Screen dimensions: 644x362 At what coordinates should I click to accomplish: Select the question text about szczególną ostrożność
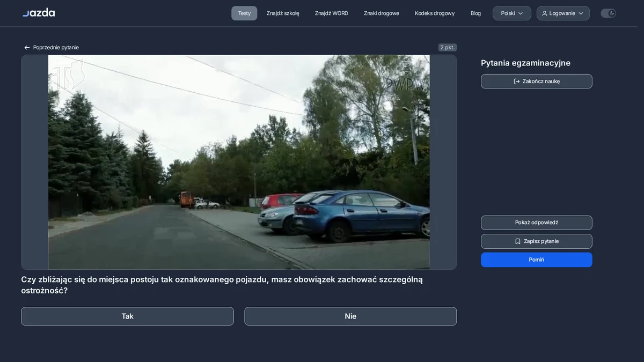222,285
